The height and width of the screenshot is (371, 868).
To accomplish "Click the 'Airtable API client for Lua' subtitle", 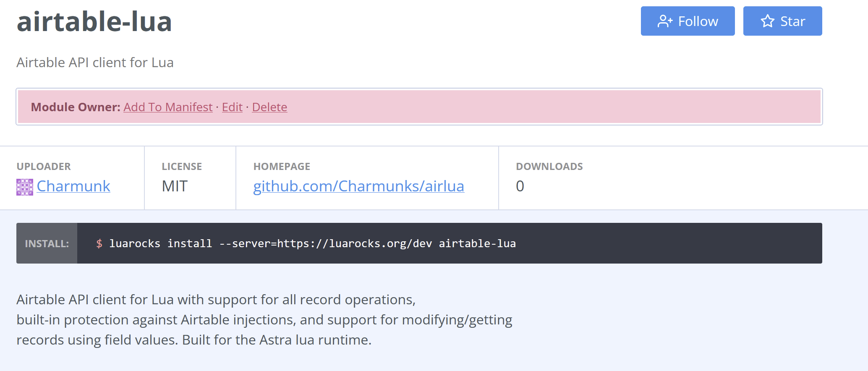I will tap(95, 63).
